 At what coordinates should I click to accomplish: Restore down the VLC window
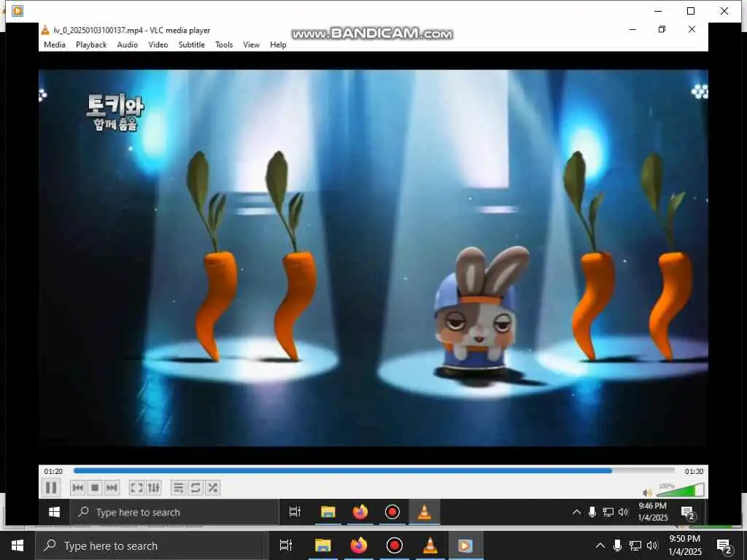662,29
